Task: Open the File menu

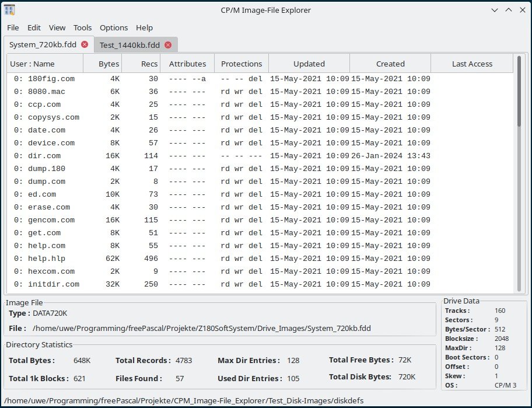Action: [13, 28]
